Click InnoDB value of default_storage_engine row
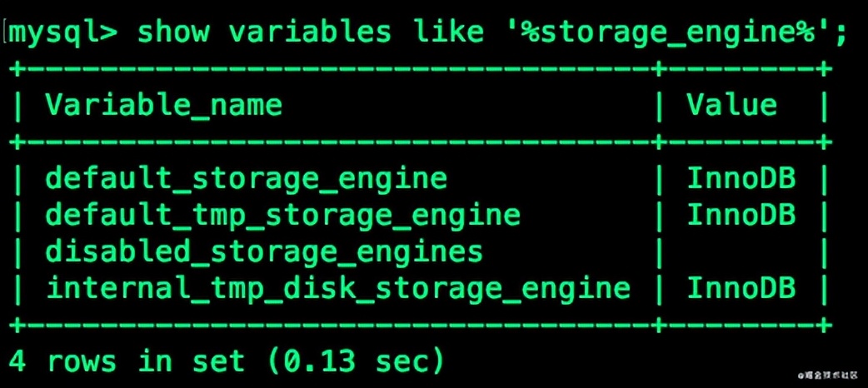This screenshot has width=868, height=388. click(741, 178)
